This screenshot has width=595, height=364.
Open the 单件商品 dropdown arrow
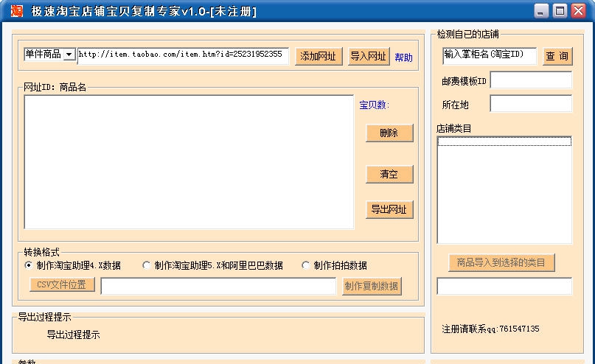[x=69, y=55]
